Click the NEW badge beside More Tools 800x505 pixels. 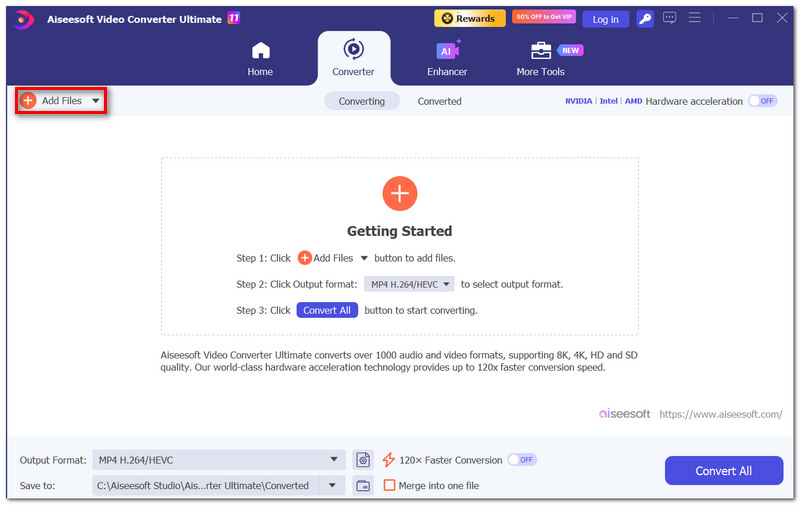click(570, 50)
